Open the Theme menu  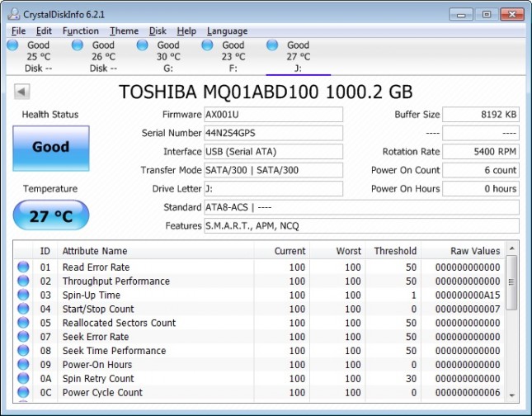(x=124, y=31)
